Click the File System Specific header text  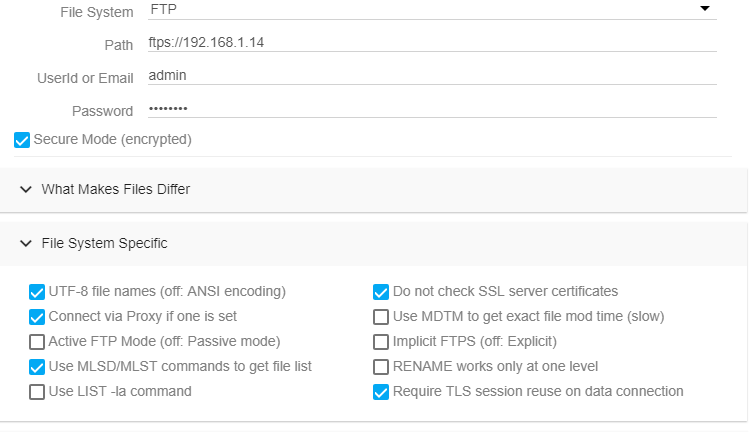click(x=104, y=243)
